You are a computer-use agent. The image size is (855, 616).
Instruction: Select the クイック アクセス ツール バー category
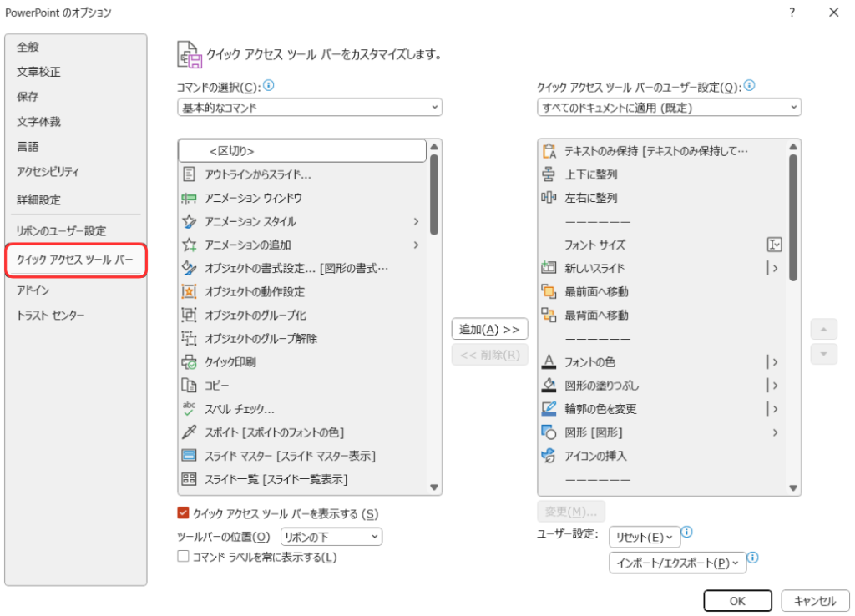(x=76, y=260)
